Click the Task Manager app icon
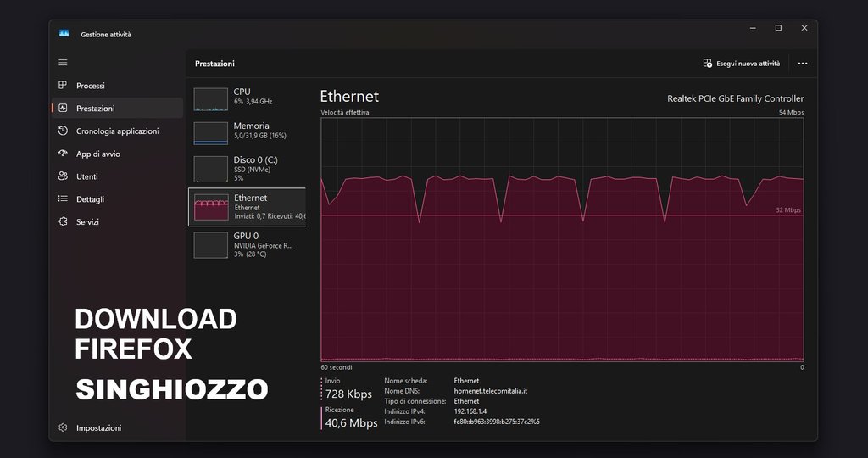The image size is (868, 458). click(64, 34)
